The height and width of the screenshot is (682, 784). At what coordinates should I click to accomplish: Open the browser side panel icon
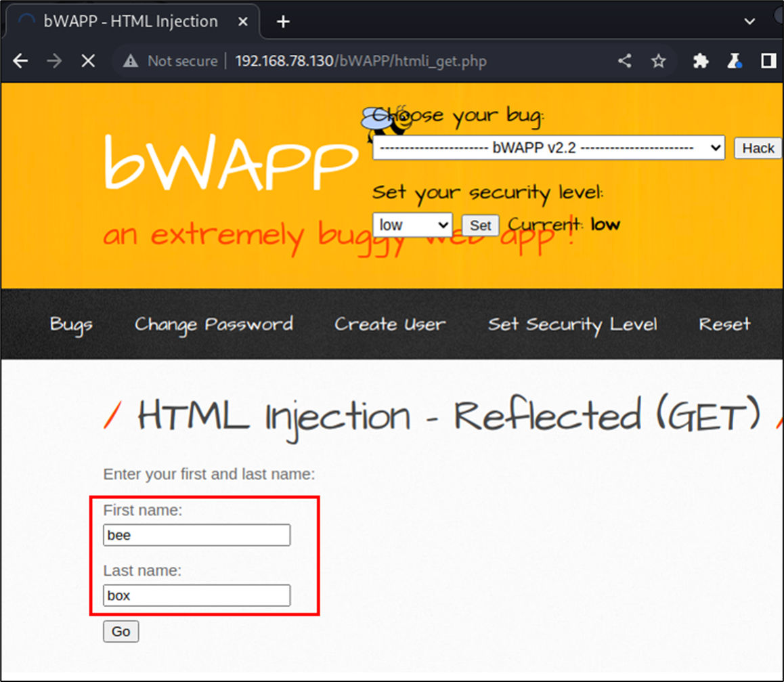(768, 61)
